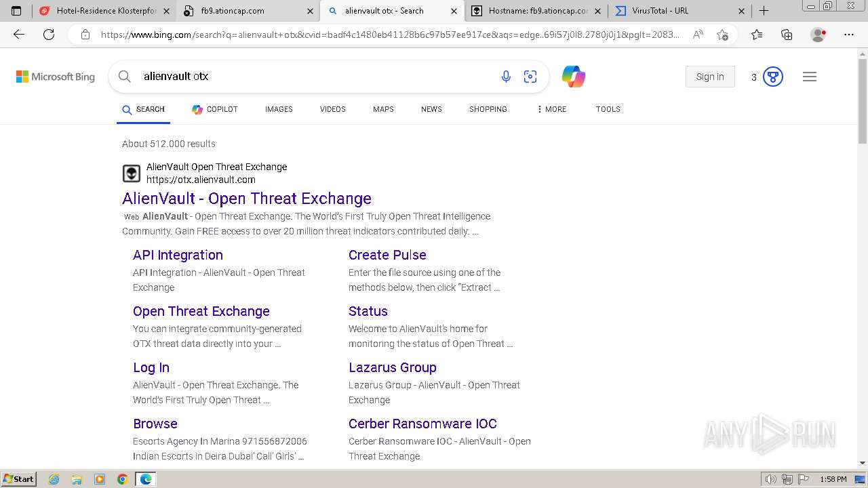Open Bing Rewards medal icon
868x488 pixels.
pyautogui.click(x=773, y=77)
